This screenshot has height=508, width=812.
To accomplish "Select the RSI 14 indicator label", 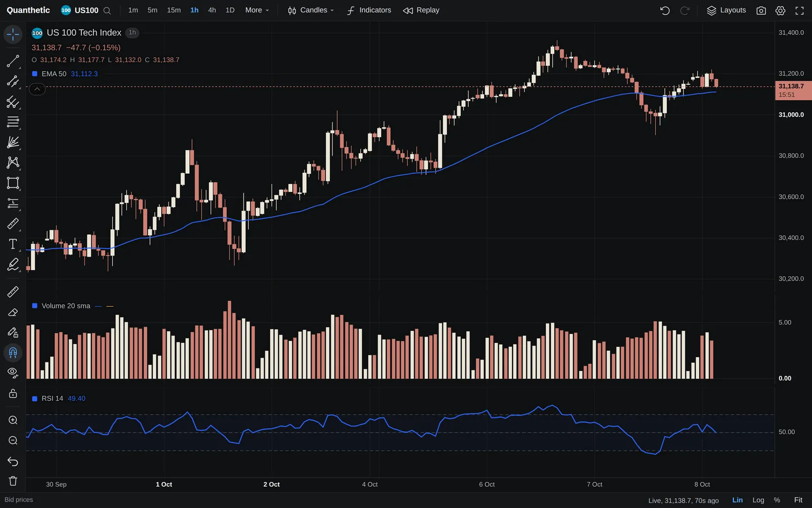I will point(52,399).
